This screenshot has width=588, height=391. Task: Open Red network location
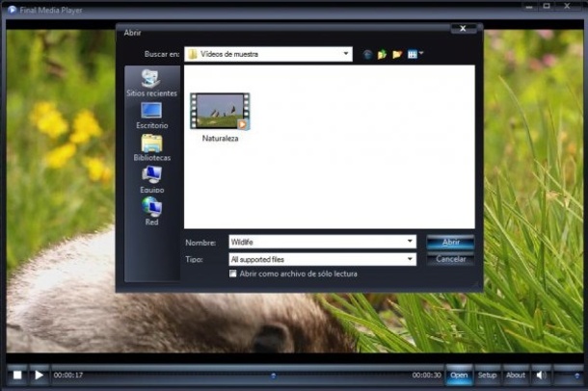pos(151,211)
